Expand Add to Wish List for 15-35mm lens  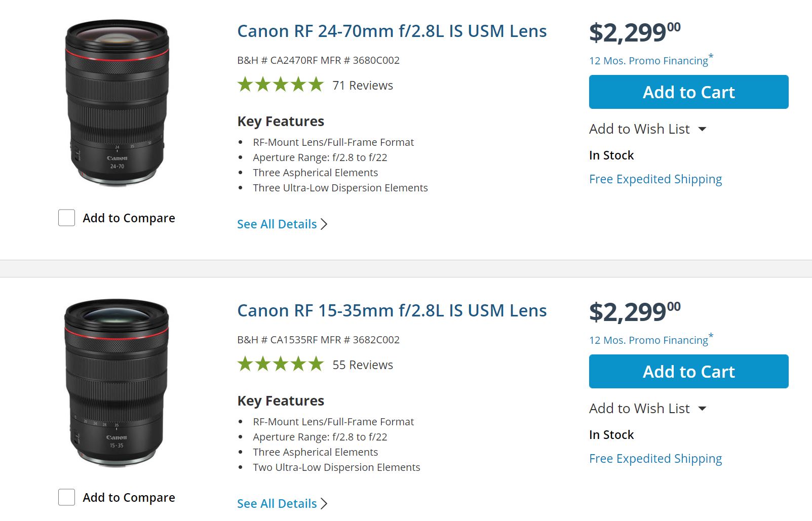(702, 409)
